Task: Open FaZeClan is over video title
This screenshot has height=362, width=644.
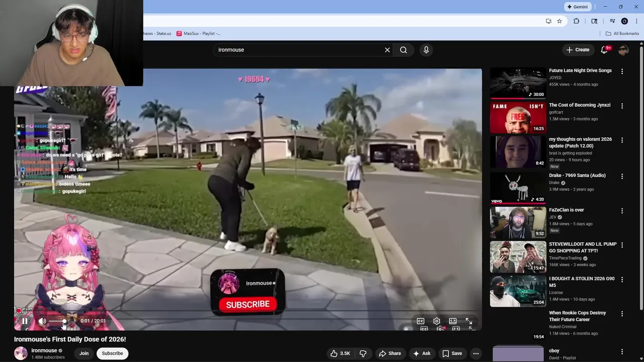Action: (x=567, y=210)
